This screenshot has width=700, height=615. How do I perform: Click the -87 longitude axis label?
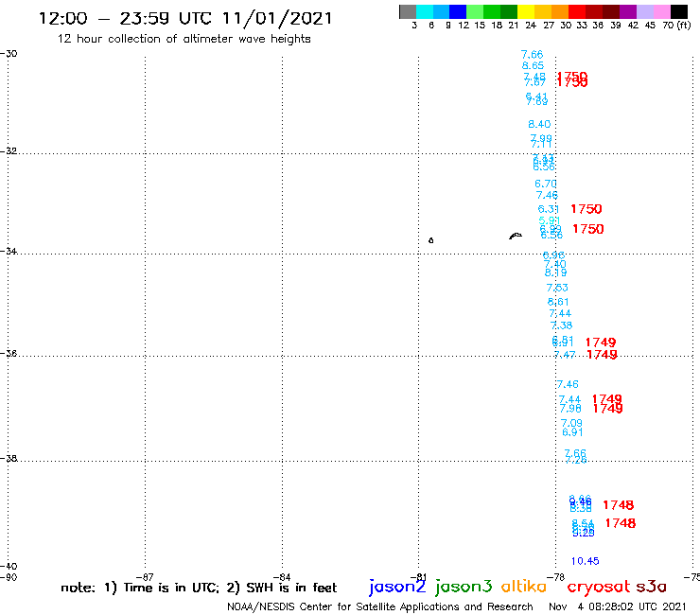[145, 577]
